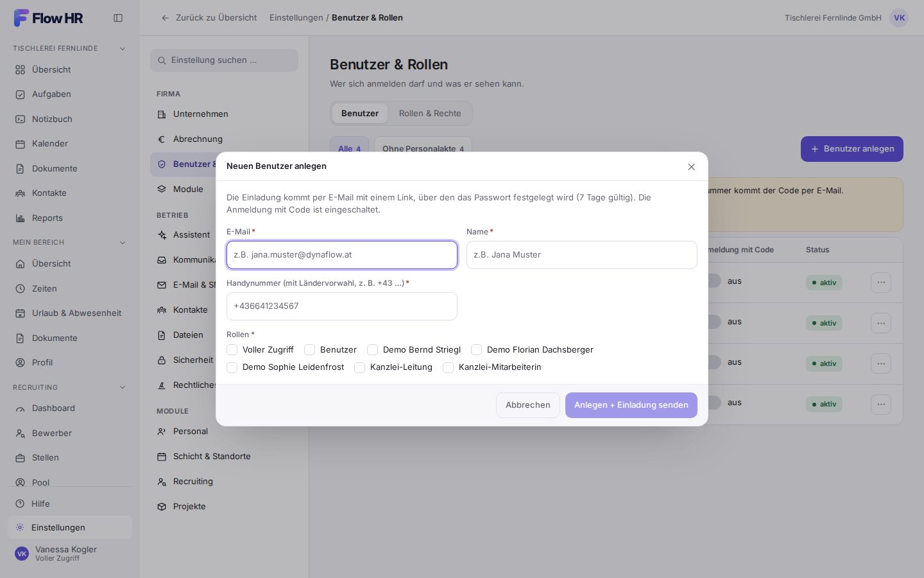
Task: Open the Kalender icon
Action: (x=20, y=144)
